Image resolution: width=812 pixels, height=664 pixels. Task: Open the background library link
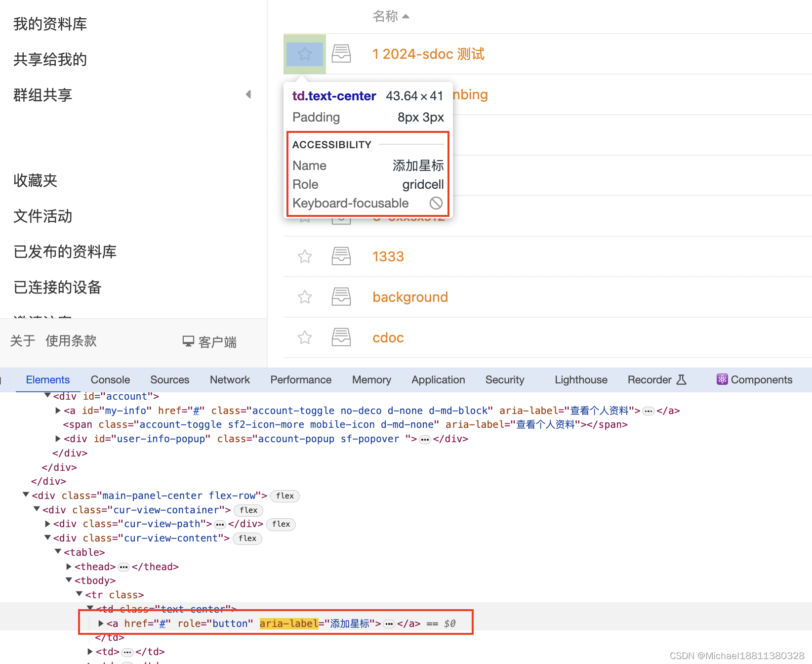(x=410, y=296)
